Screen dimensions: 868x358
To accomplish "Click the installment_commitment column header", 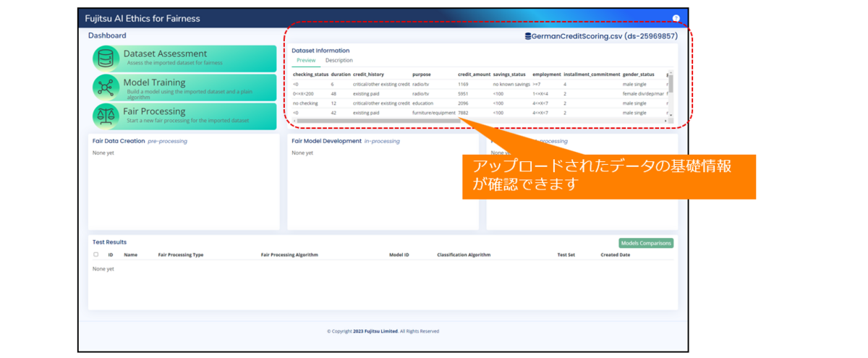I will [592, 74].
